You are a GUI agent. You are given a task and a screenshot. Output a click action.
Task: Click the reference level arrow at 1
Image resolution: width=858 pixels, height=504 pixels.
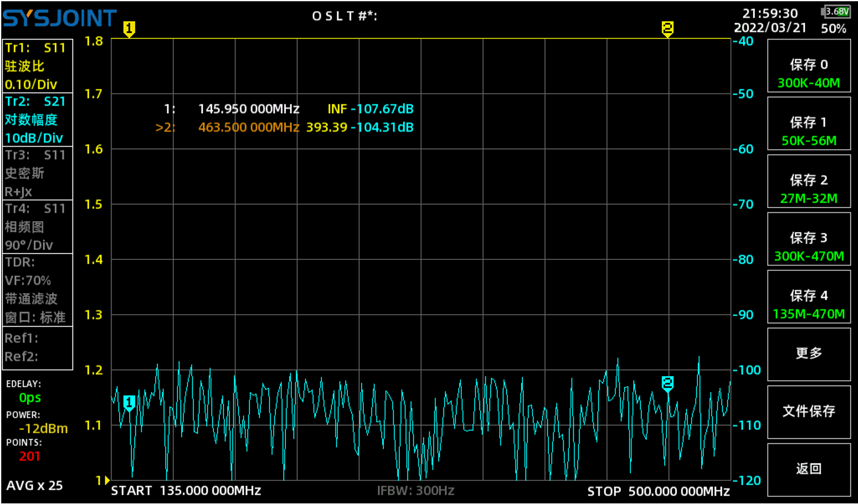(x=107, y=480)
